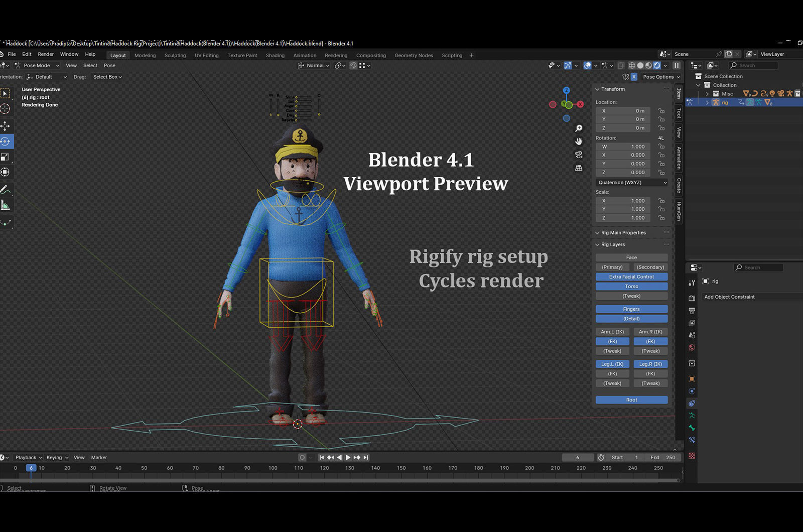The height and width of the screenshot is (532, 803).
Task: Open Select Box drag dropdown
Action: [107, 77]
